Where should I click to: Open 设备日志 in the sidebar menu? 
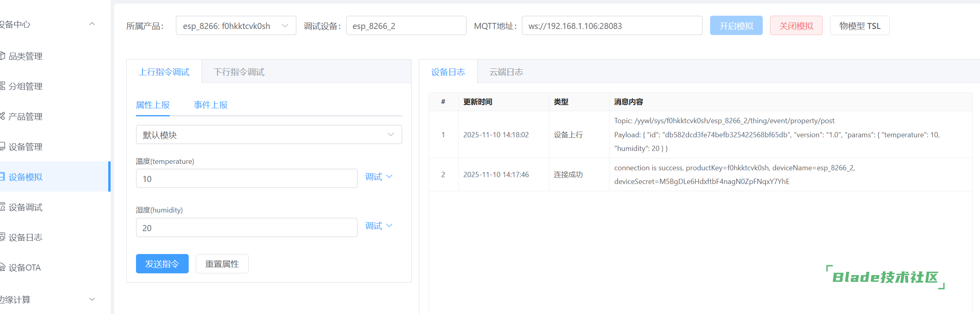coord(25,238)
